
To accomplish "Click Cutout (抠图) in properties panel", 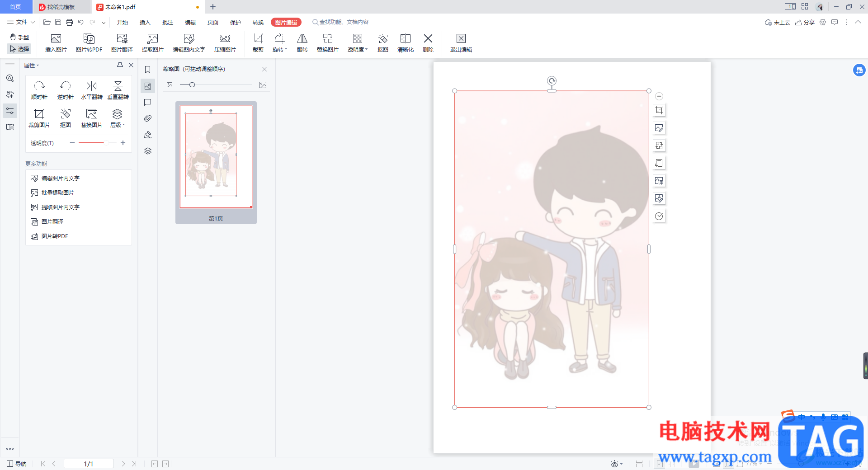I will coord(66,118).
